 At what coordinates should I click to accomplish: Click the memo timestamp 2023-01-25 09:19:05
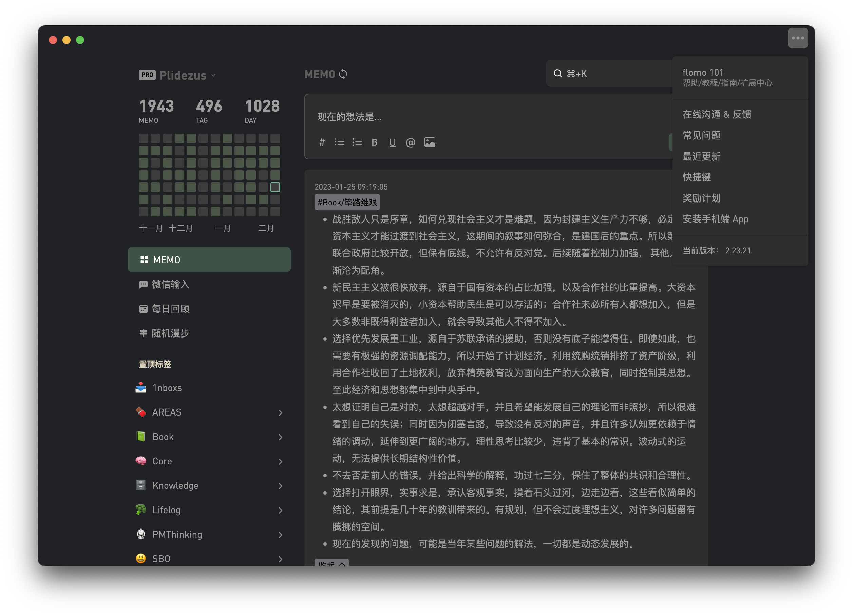coord(351,187)
